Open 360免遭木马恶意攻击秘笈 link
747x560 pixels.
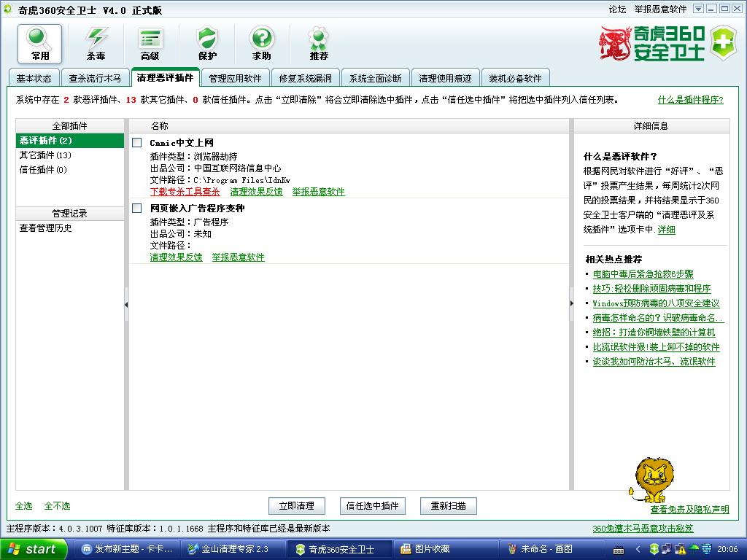click(643, 529)
